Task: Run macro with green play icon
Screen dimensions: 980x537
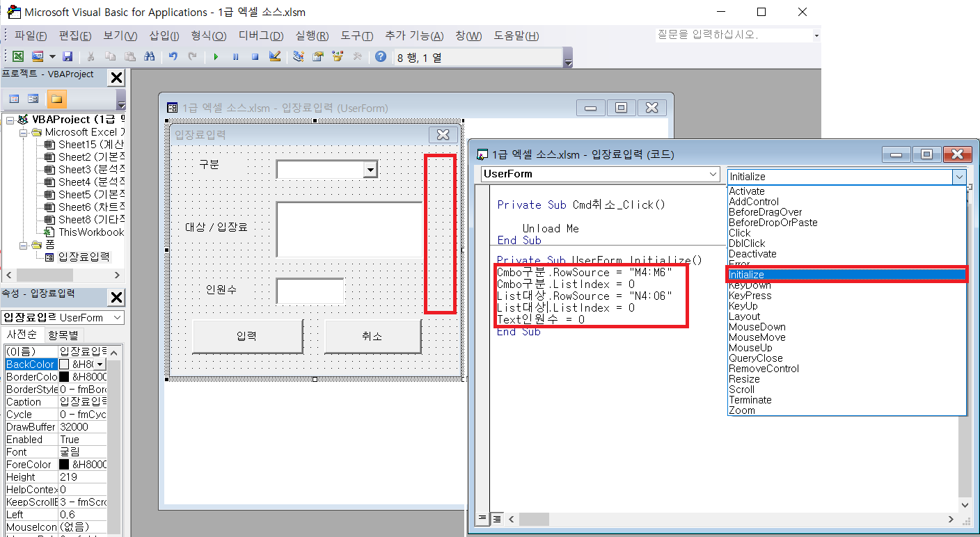Action: pos(216,57)
